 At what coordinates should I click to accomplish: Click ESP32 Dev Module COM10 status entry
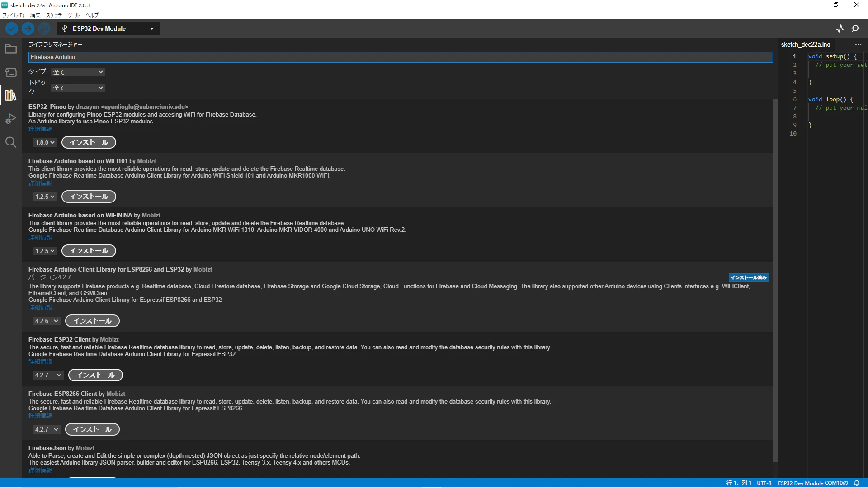(x=813, y=483)
